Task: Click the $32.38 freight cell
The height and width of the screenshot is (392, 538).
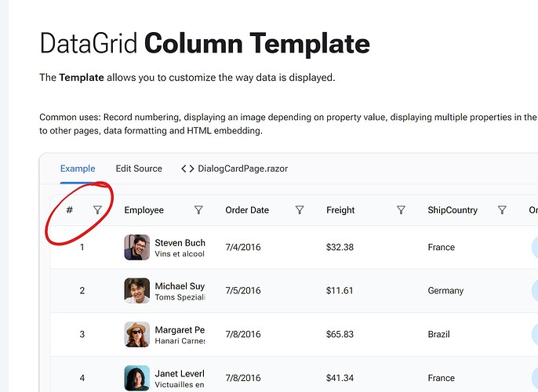Action: pos(340,248)
